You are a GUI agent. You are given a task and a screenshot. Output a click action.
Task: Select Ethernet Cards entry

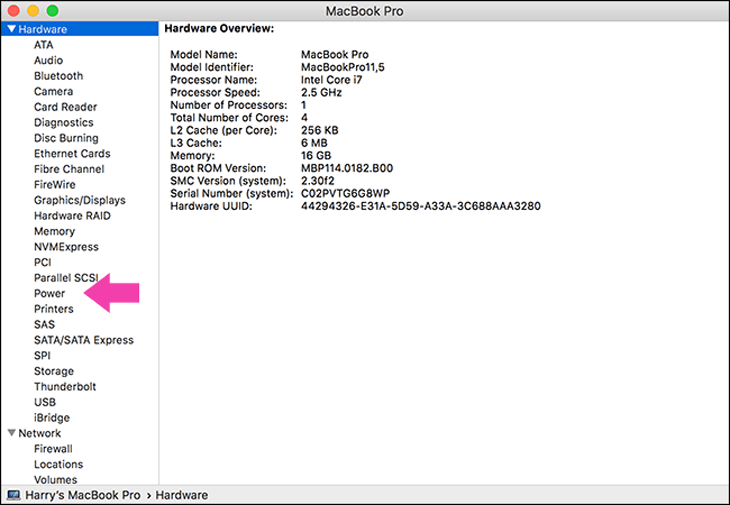click(x=72, y=153)
